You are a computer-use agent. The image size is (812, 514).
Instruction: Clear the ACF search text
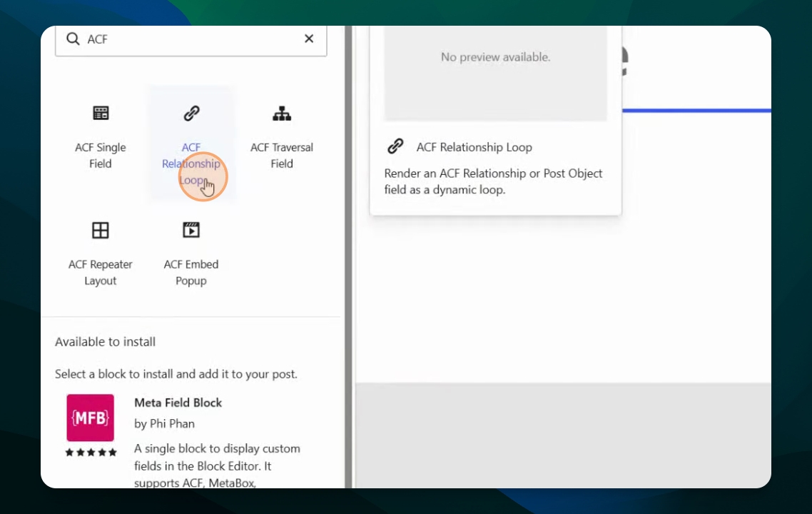tap(309, 39)
